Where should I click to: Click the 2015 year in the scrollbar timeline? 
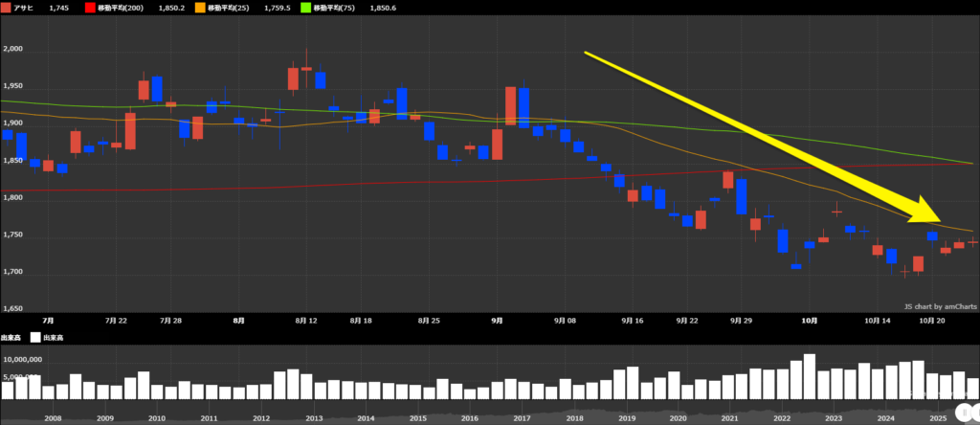click(417, 418)
